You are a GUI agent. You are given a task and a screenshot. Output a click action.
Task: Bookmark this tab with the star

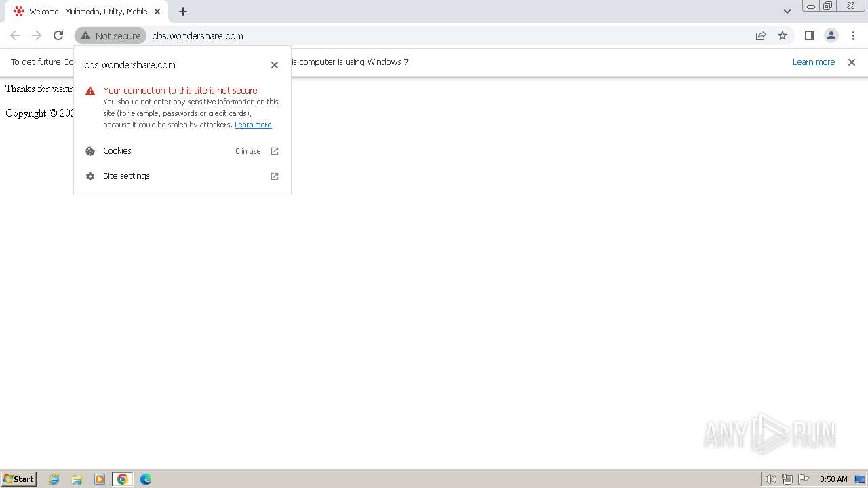pos(783,35)
